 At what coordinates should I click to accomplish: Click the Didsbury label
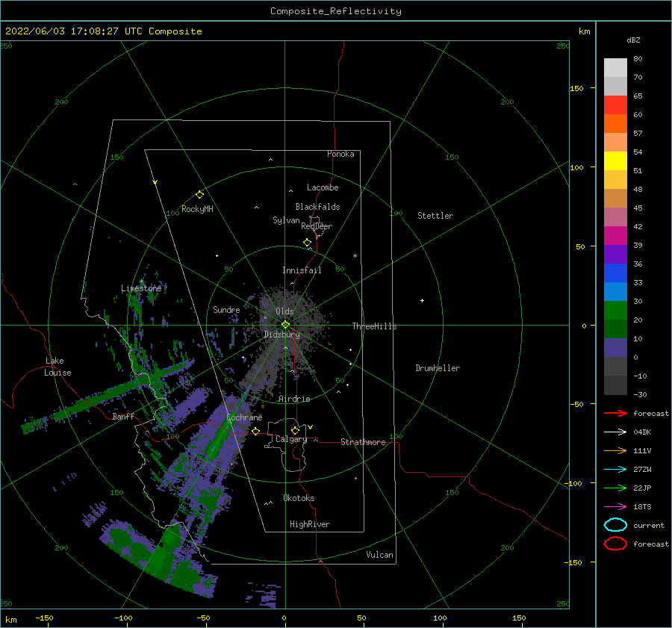pos(281,335)
